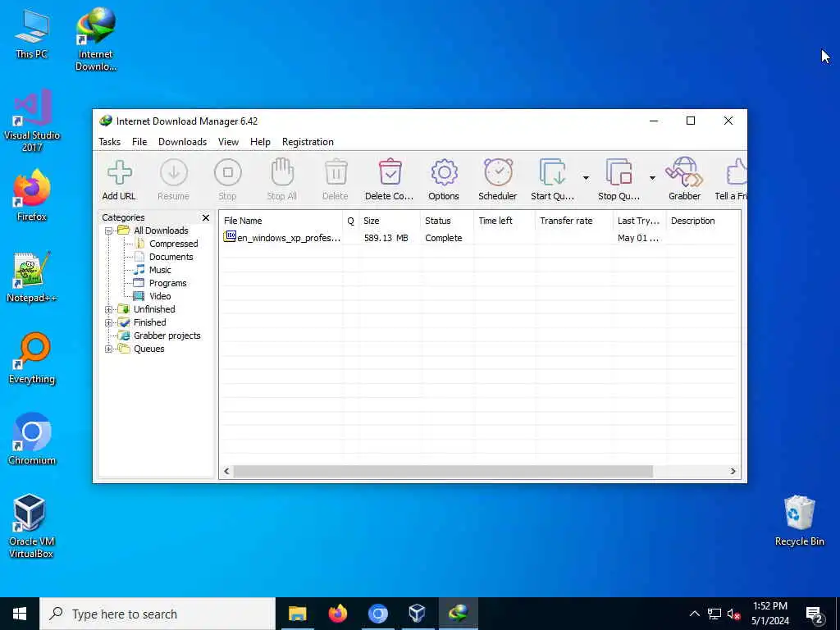Screen dimensions: 840x630
Task: Open Stop Queue dropdown arrow
Action: click(x=652, y=178)
